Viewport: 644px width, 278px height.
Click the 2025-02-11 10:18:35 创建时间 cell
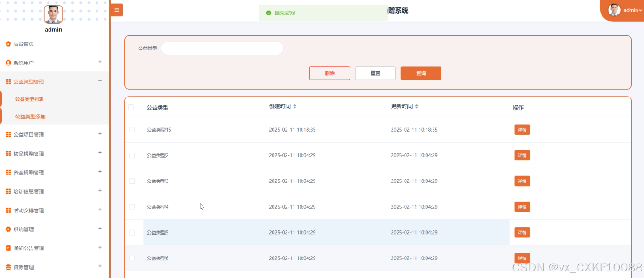[292, 130]
